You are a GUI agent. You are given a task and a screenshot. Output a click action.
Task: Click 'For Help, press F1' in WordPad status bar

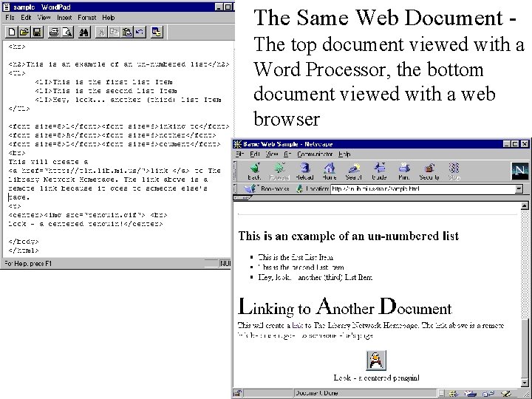28,263
